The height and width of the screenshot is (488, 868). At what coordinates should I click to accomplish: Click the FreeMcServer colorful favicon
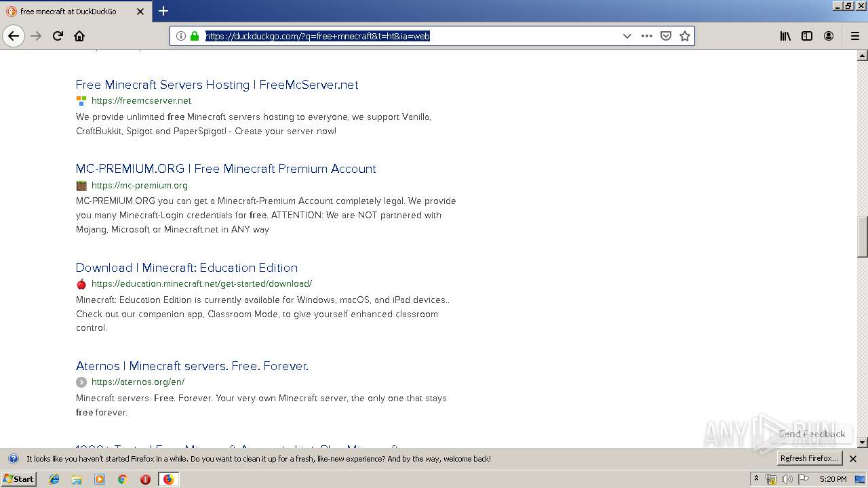[81, 101]
